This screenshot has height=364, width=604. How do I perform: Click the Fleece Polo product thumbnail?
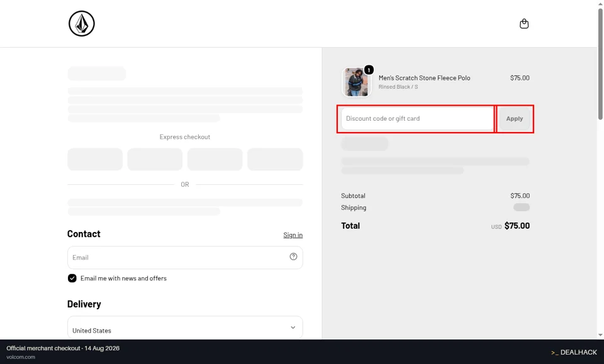click(x=356, y=82)
